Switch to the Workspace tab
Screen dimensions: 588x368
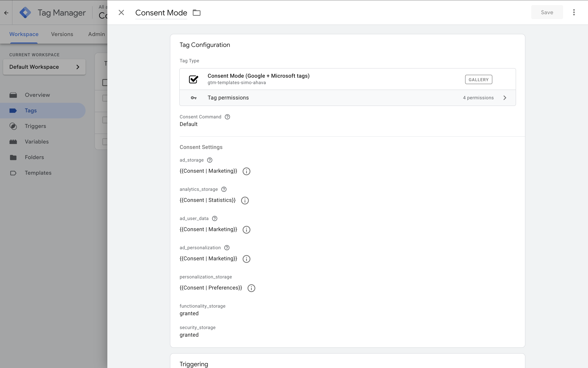24,34
